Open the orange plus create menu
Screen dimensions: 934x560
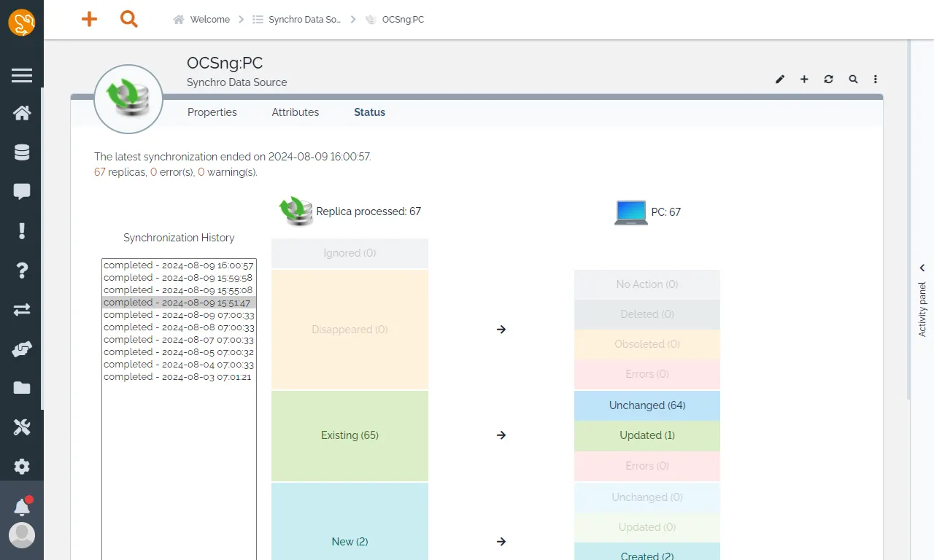[89, 20]
